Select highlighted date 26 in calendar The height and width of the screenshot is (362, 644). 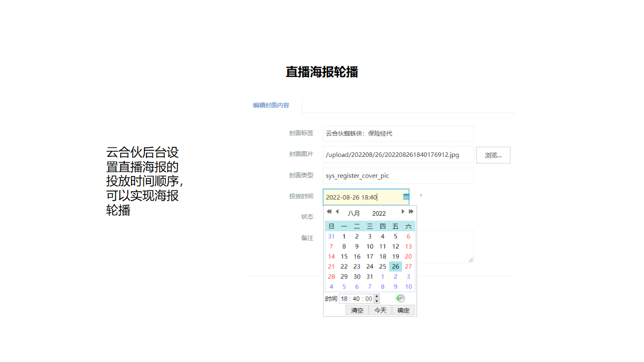point(395,266)
